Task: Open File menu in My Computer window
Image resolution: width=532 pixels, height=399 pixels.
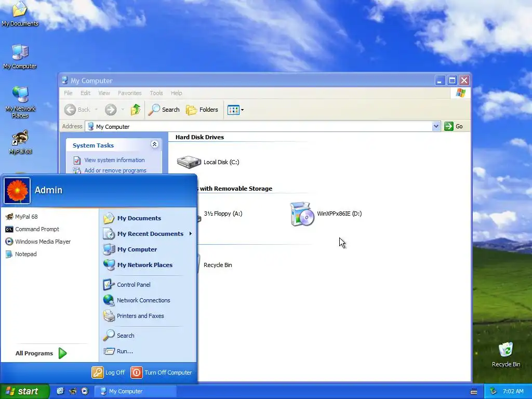Action: point(68,93)
